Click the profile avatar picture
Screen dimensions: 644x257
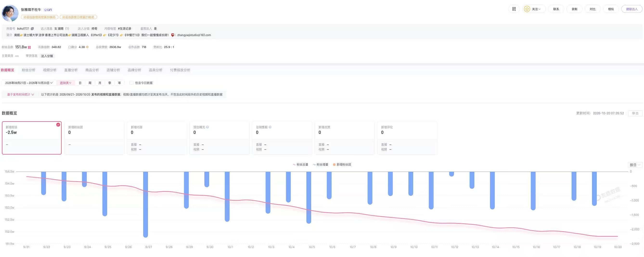[x=10, y=13]
